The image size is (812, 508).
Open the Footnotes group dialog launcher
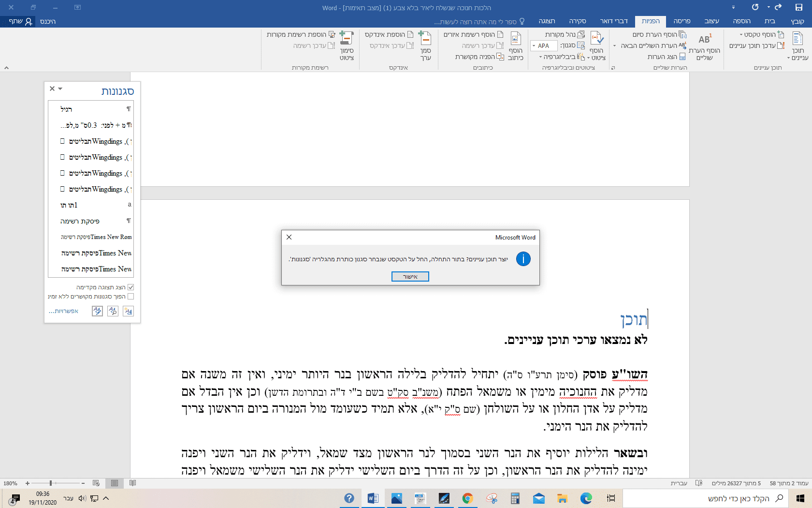click(613, 68)
